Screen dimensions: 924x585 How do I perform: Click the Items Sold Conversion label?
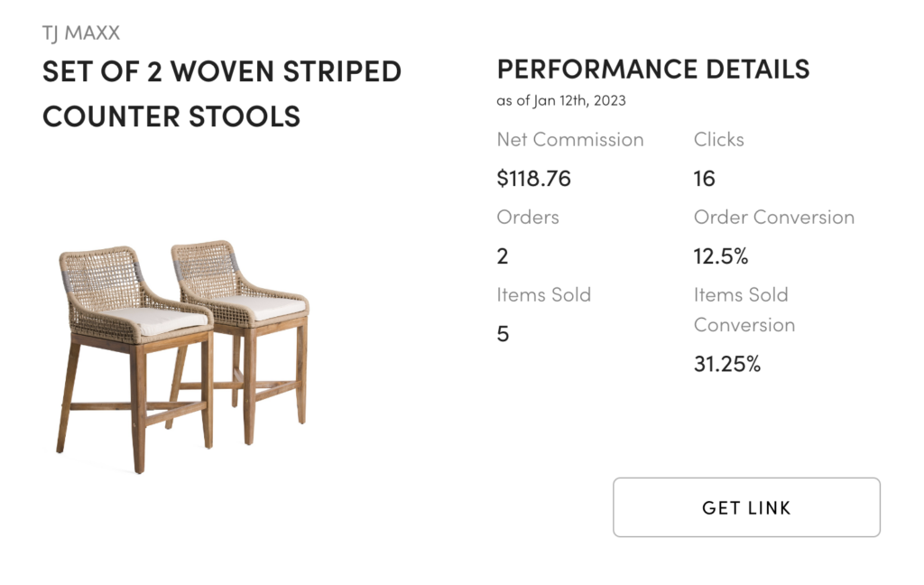744,310
